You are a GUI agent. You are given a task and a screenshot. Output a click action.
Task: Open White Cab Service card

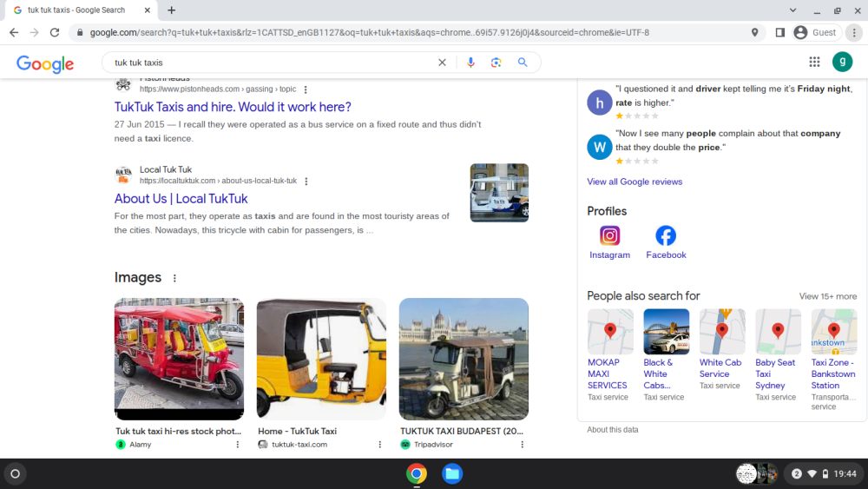[722, 349]
